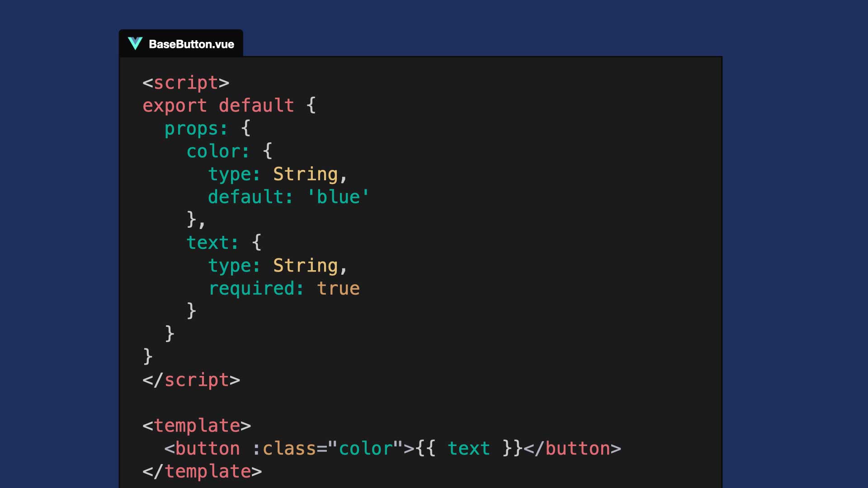868x488 pixels.
Task: Click the 'required: true' line
Action: [x=284, y=288]
